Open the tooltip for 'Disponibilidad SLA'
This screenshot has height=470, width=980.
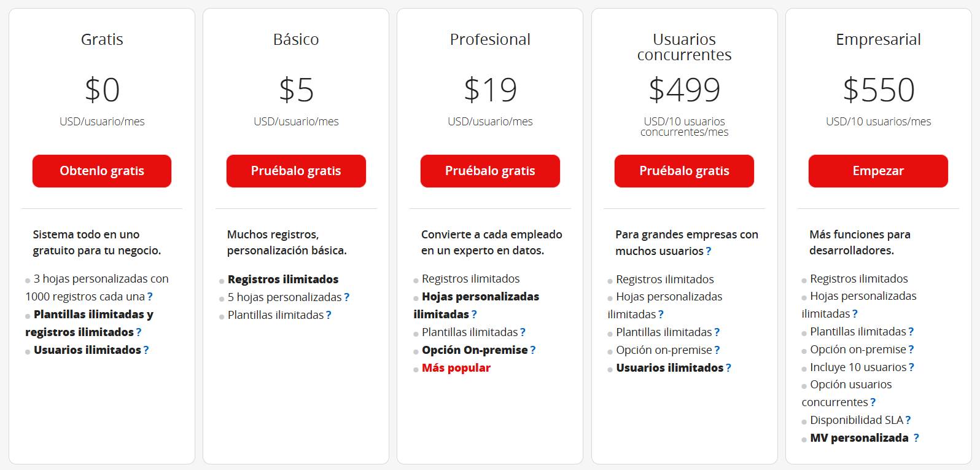pyautogui.click(x=908, y=420)
